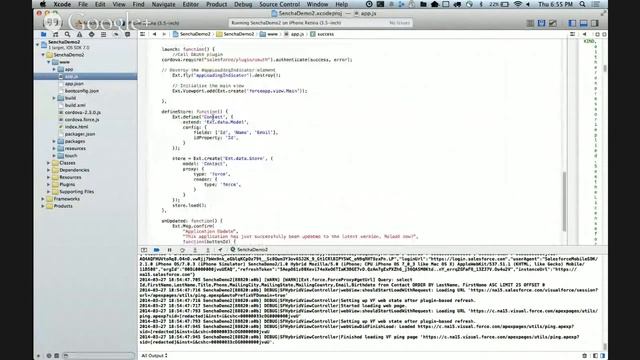Expand the packages folder

tap(54, 141)
